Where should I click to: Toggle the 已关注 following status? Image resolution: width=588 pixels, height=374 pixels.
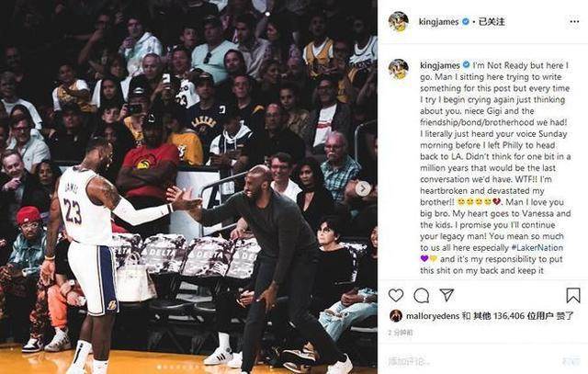pos(492,22)
